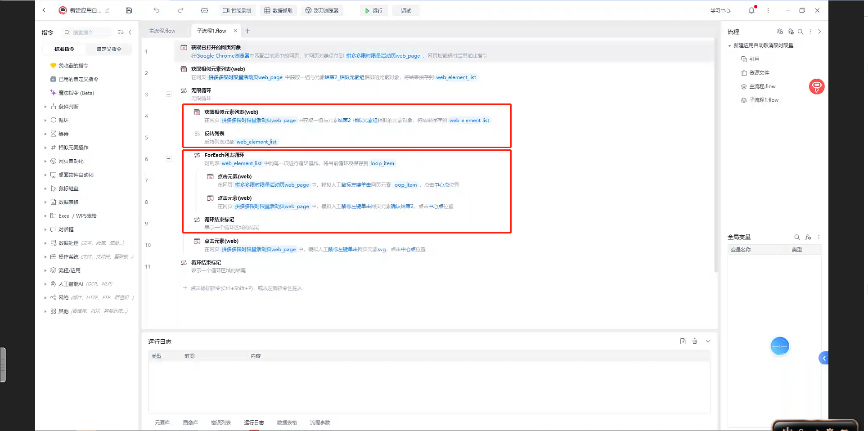
Task: Open the variables braces icon in the toolbar
Action: point(204,10)
